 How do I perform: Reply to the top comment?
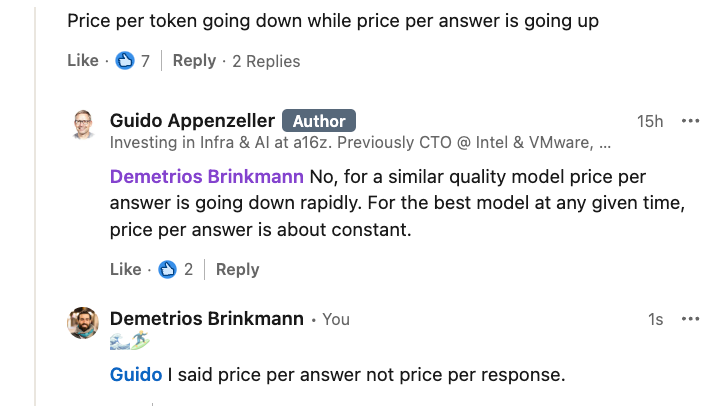(194, 61)
